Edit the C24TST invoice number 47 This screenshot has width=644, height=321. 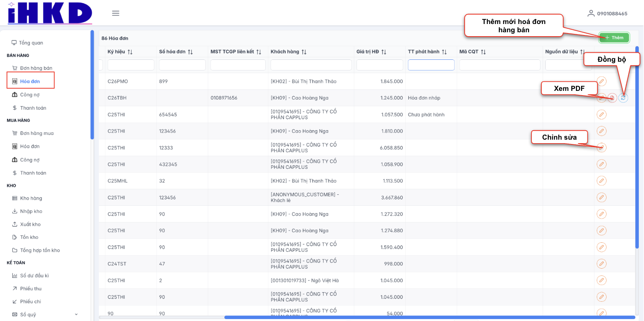click(x=601, y=264)
